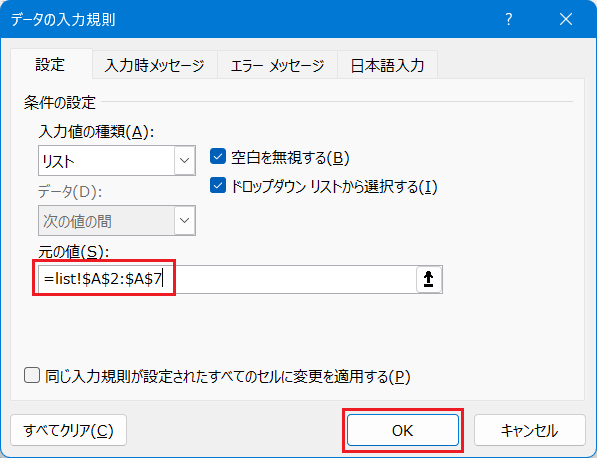
Task: Click the range selector collapse arrow icon
Action: tap(429, 279)
